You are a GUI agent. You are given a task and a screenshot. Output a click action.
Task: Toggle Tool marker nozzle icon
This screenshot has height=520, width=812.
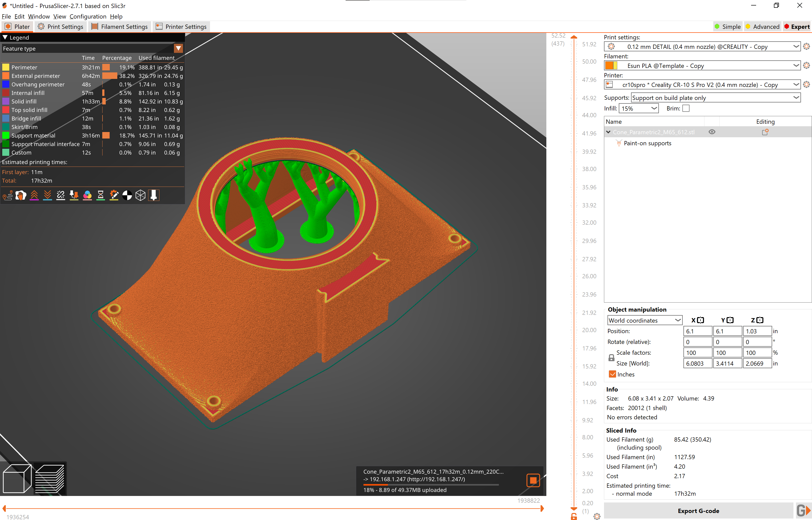[x=154, y=195]
